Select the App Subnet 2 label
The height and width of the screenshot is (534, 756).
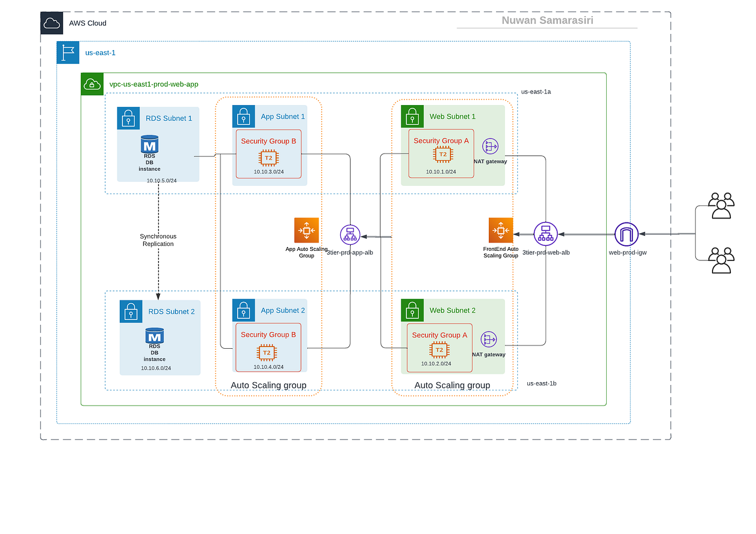[282, 310]
